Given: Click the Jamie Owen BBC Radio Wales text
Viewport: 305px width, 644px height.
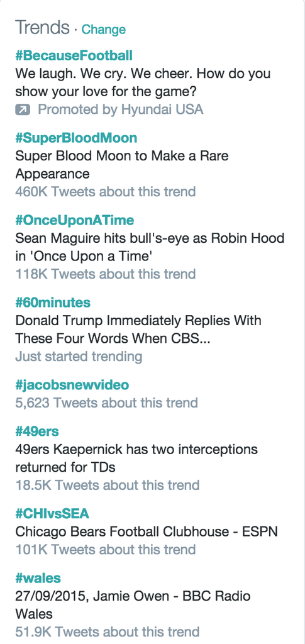Looking at the screenshot, I should coord(133,605).
